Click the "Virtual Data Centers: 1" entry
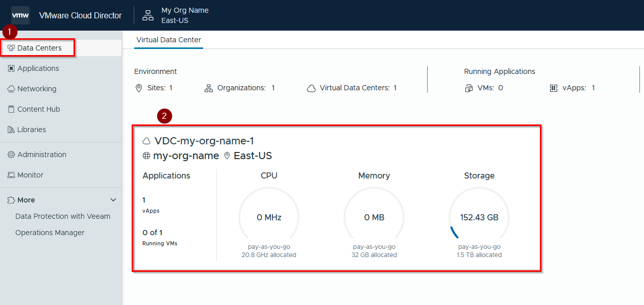The width and height of the screenshot is (644, 305). click(x=352, y=88)
